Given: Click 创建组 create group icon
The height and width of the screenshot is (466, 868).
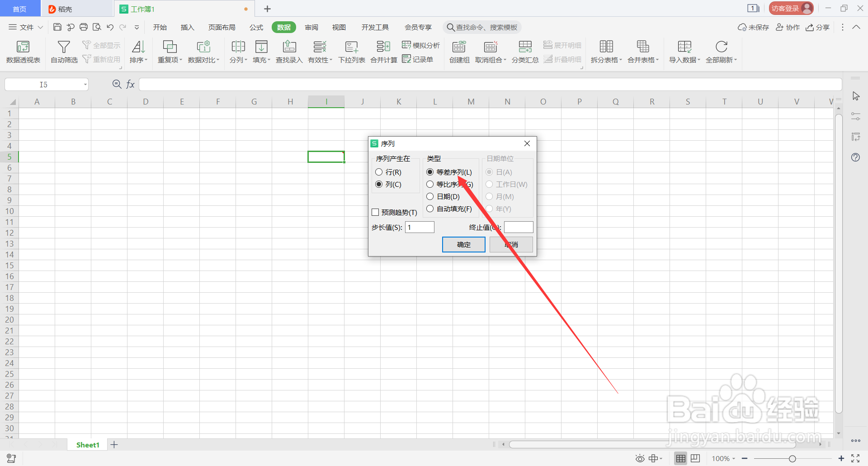Looking at the screenshot, I should tap(459, 47).
